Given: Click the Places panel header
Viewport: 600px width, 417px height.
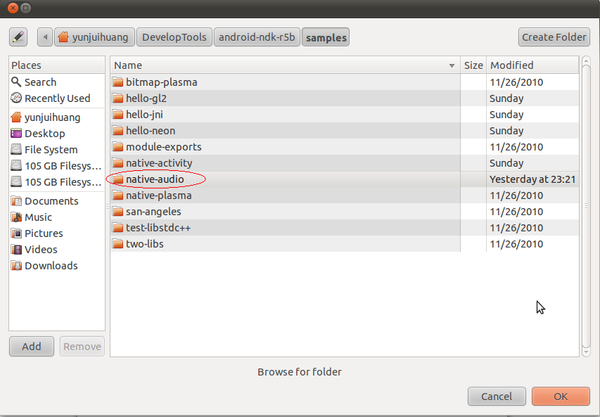Looking at the screenshot, I should (57, 65).
